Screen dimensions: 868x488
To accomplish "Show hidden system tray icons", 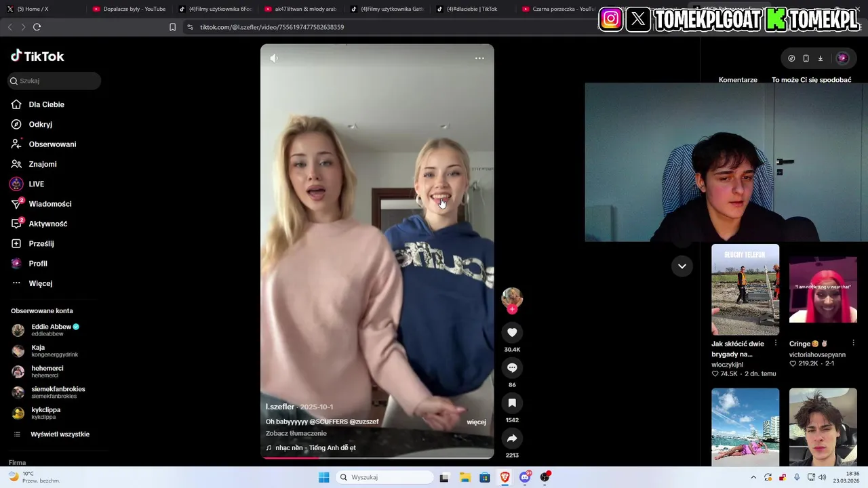I will click(x=753, y=477).
